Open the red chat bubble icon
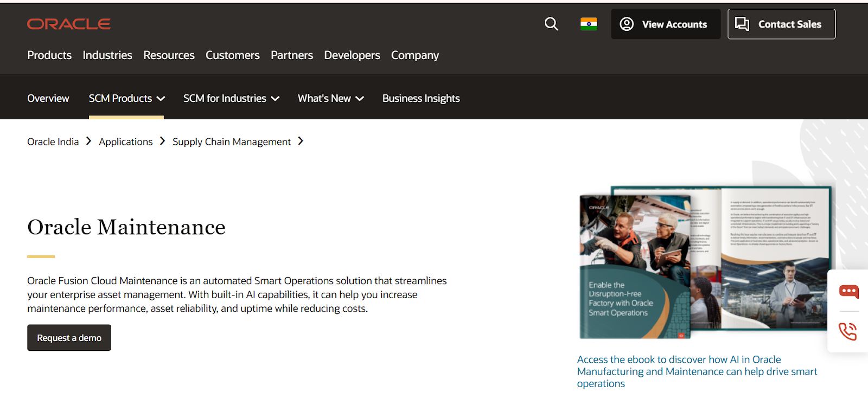Image resolution: width=868 pixels, height=405 pixels. [848, 292]
